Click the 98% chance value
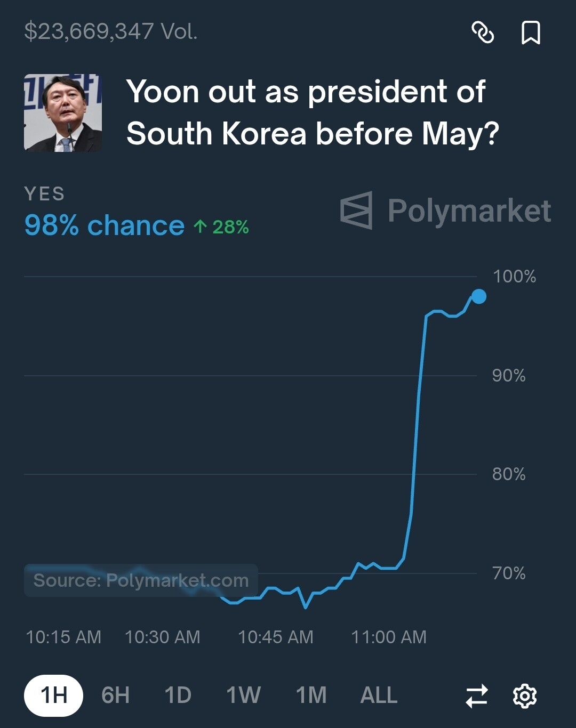576x728 pixels. [105, 225]
